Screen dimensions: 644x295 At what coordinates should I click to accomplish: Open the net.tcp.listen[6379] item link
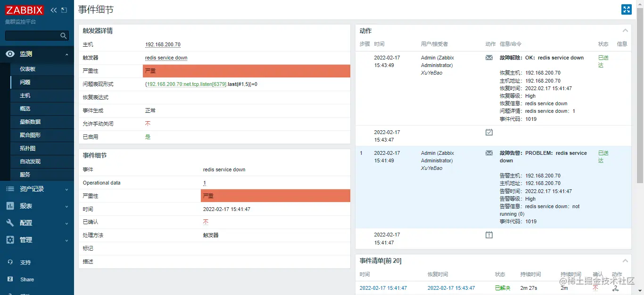[x=187, y=84]
